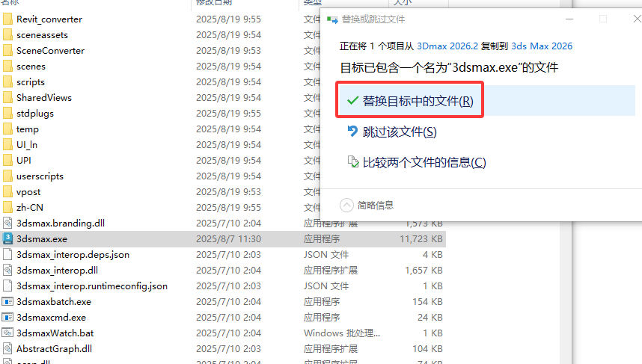The width and height of the screenshot is (642, 364).
Task: Select the AbstractGraph.dll file icon
Action: tap(7, 348)
